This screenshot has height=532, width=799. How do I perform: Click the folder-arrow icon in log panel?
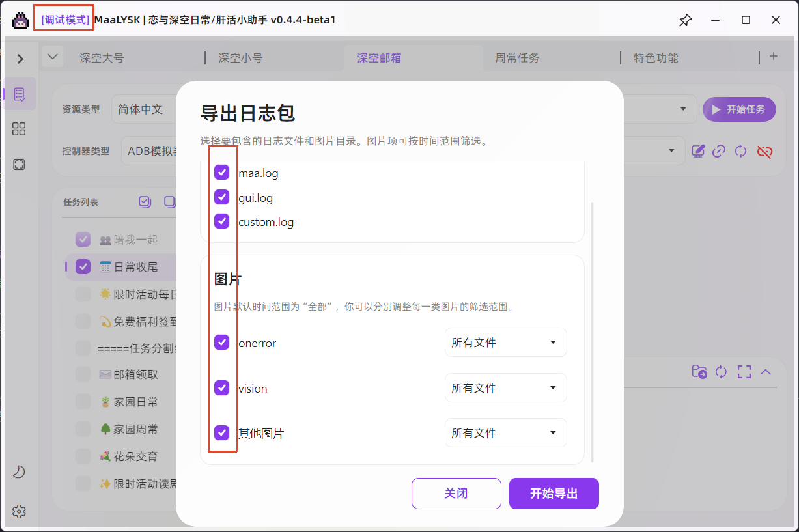pos(699,372)
